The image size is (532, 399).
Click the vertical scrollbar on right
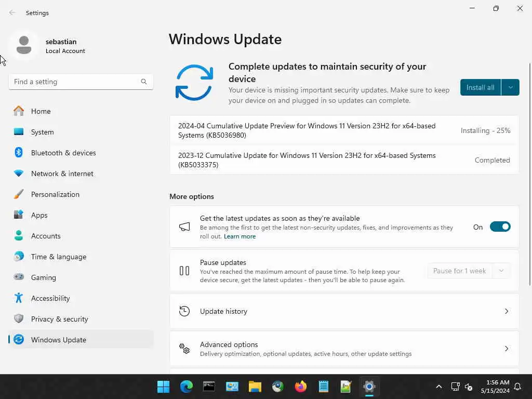click(529, 174)
